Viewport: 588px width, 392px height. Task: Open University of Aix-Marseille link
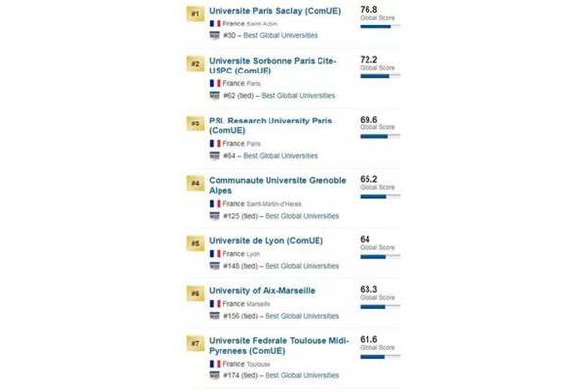(x=262, y=291)
